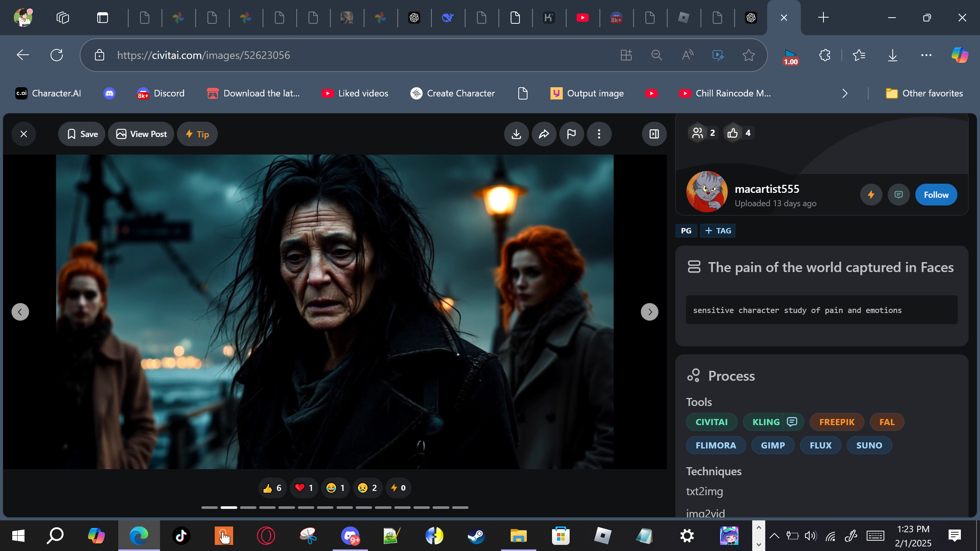Download the image with the download icon
The width and height of the screenshot is (980, 551).
[x=516, y=134]
